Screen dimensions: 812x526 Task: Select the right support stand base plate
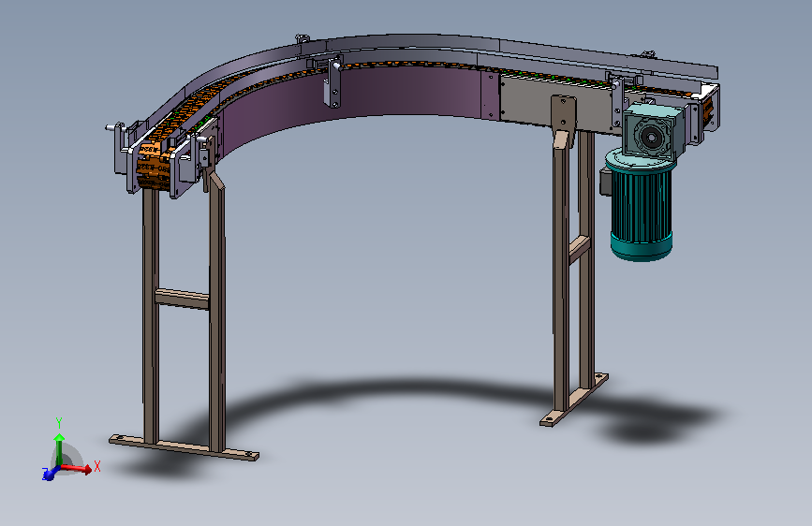pos(574,401)
